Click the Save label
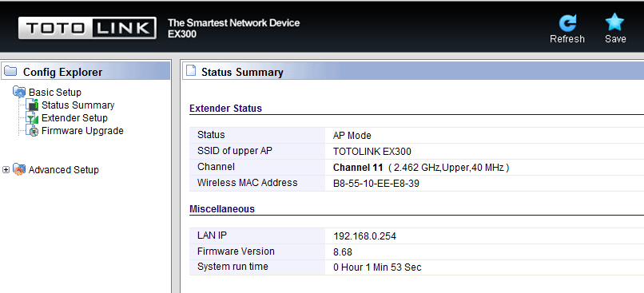 (615, 39)
